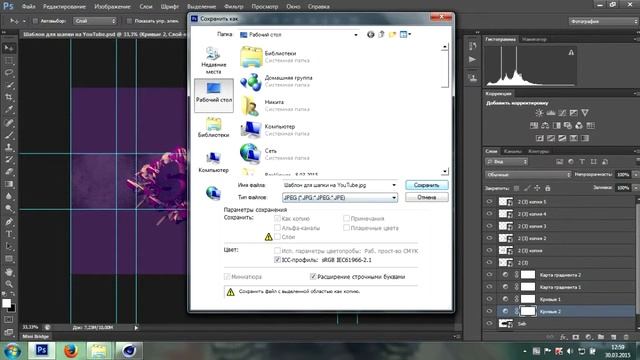Click the create new folder icon in dialog

click(x=392, y=35)
